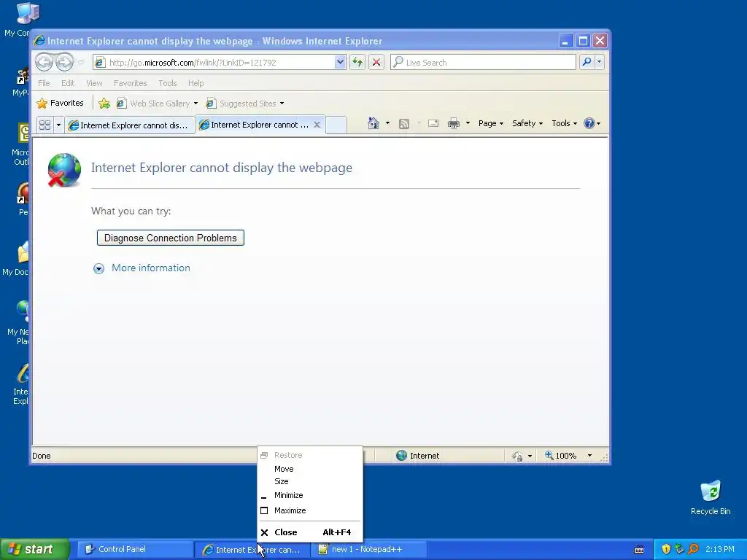Open search provider dropdown arrow

(x=600, y=62)
